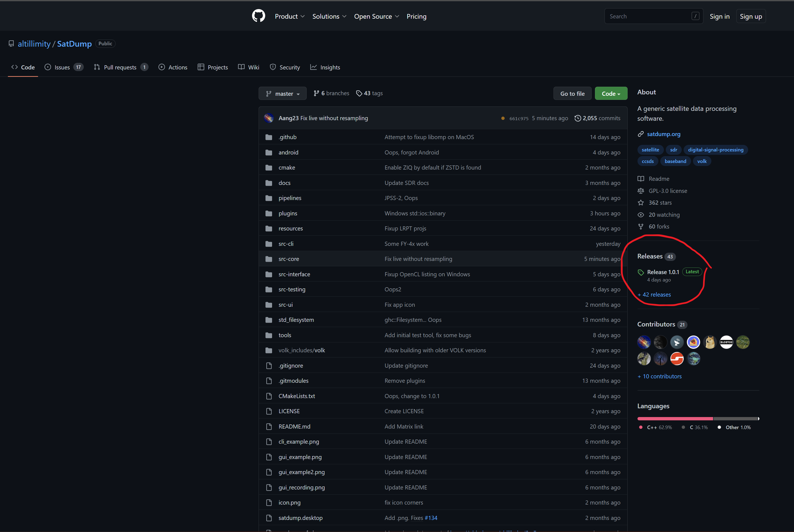Click the Sign in link
794x532 pixels.
point(719,16)
